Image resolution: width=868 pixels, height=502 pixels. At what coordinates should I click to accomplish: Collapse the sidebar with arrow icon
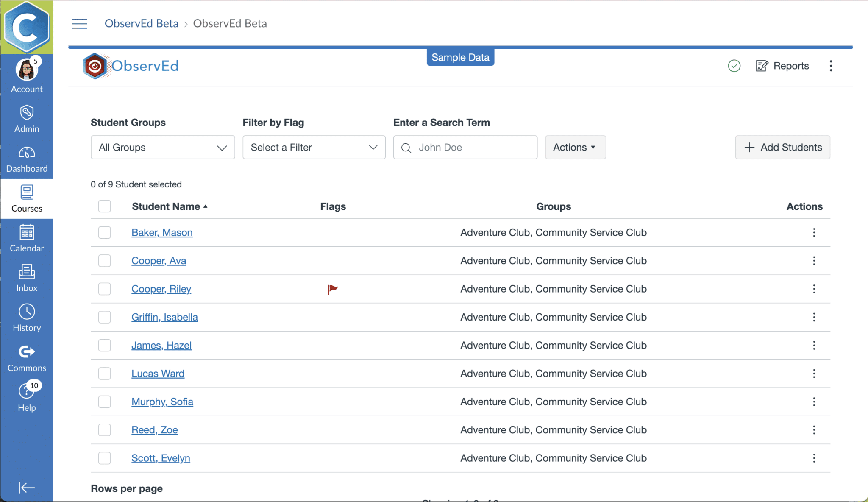click(x=27, y=488)
